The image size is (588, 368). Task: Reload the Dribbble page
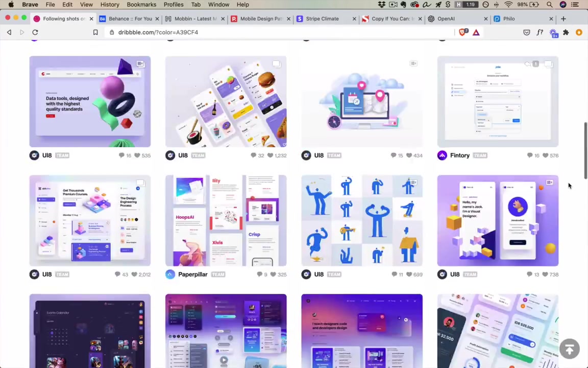(x=35, y=32)
